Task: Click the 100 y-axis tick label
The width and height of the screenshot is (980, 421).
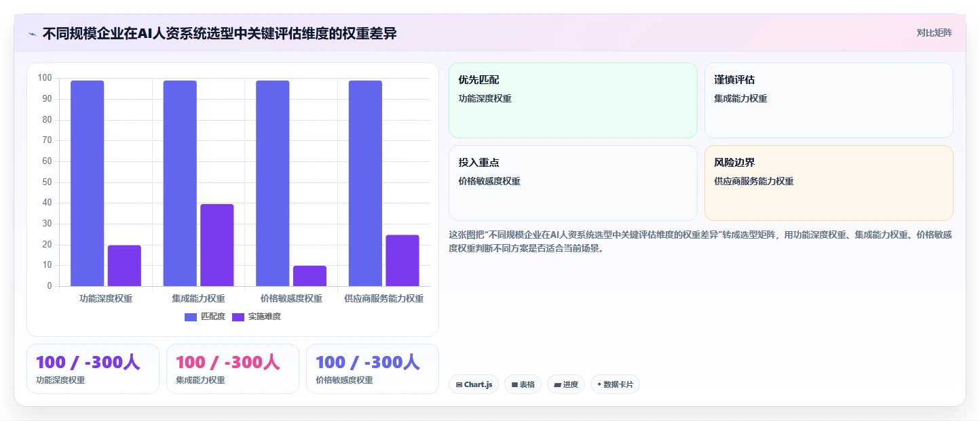Action: pos(45,78)
